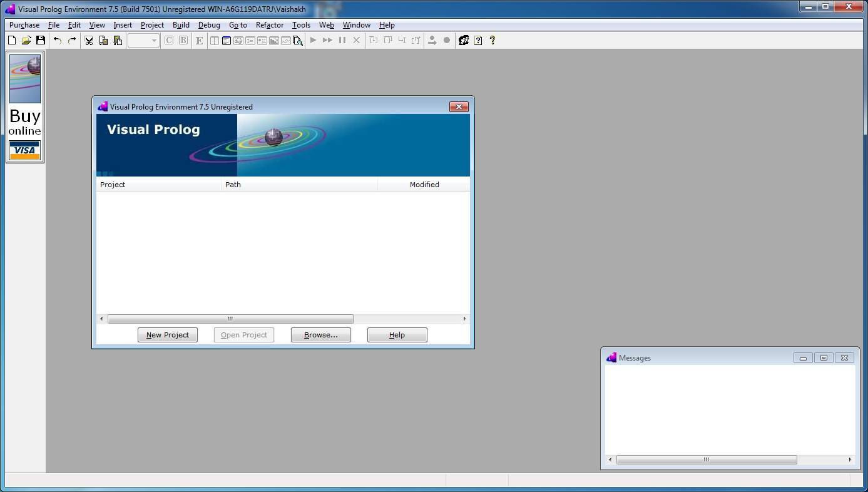This screenshot has width=868, height=492.
Task: Click the Messages window right scroll arrow
Action: 850,460
